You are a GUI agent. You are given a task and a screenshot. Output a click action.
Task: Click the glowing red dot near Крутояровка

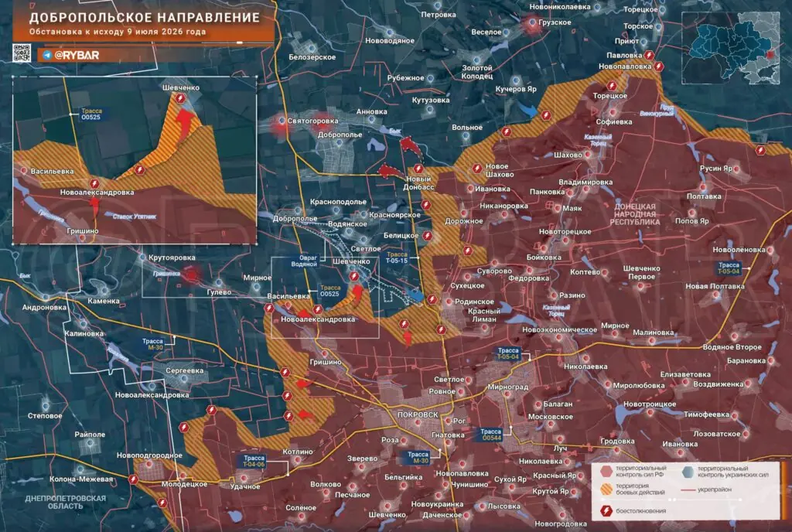tap(191, 275)
